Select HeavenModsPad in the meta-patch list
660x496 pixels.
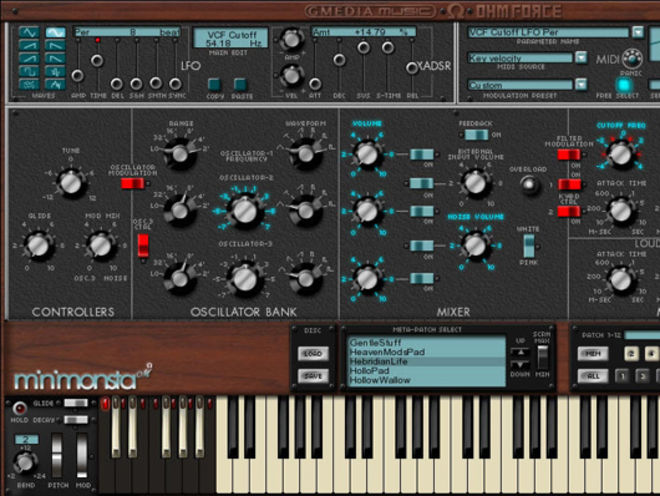[x=426, y=352]
